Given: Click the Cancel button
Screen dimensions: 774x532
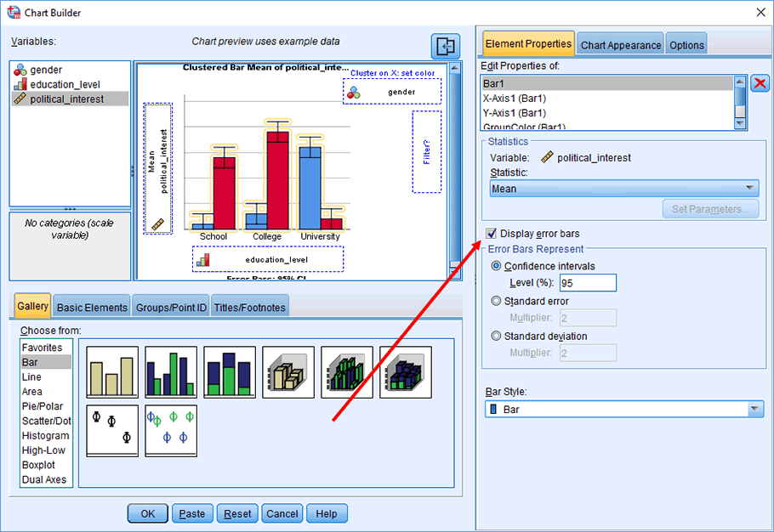Looking at the screenshot, I should 282,514.
